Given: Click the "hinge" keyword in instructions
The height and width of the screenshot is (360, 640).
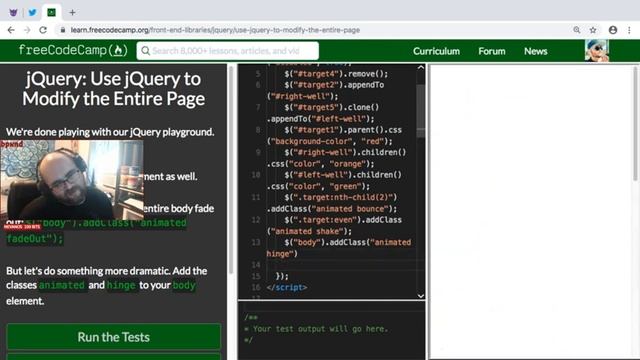Looking at the screenshot, I should 121,285.
